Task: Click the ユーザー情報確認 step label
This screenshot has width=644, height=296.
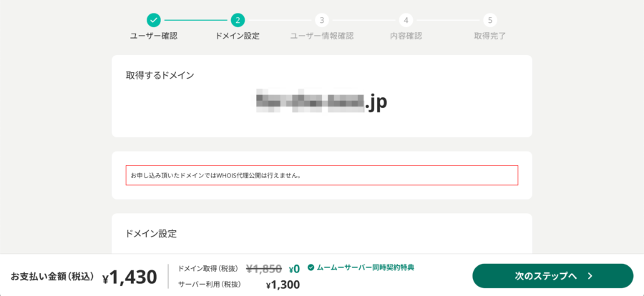Action: (321, 36)
